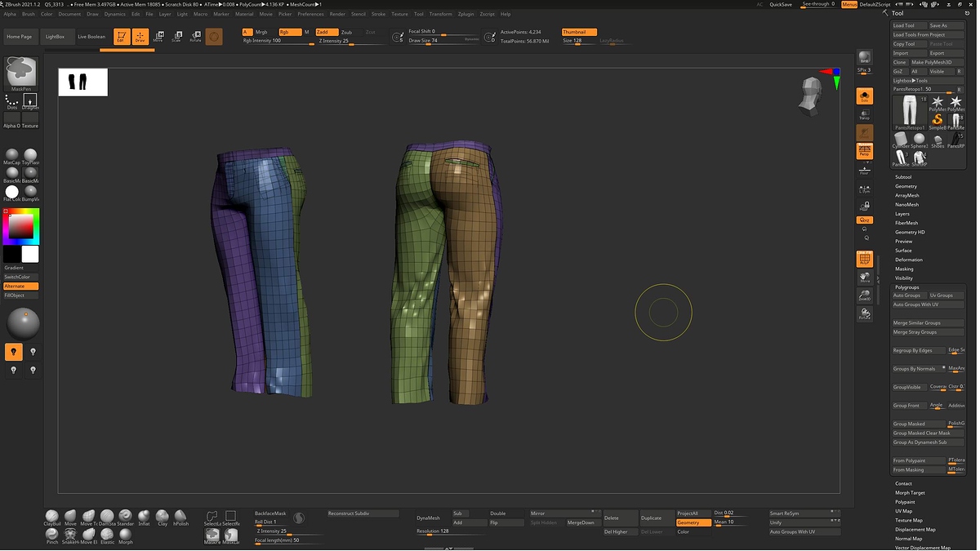
Task: Toggle Solo mode
Action: [x=864, y=96]
